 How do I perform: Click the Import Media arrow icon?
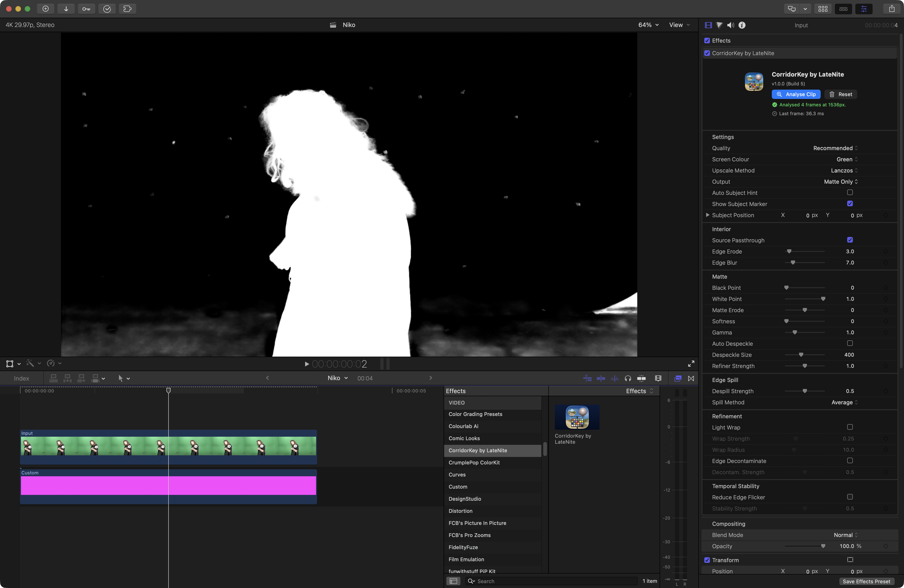66,9
